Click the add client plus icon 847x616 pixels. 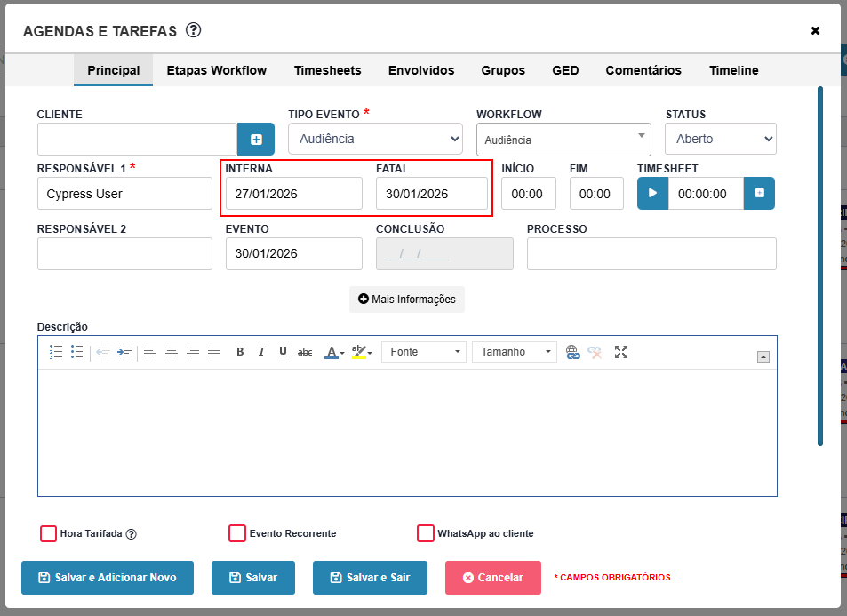coord(256,140)
